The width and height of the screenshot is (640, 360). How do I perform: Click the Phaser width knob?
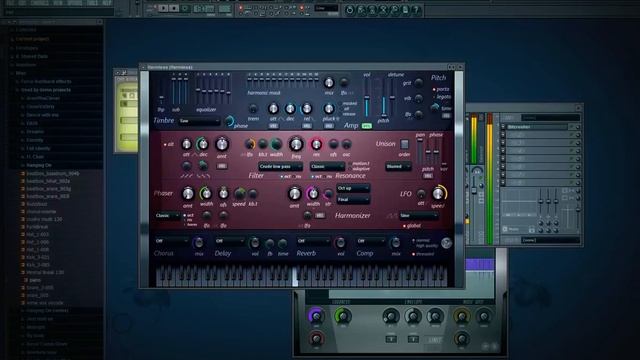[x=206, y=193]
